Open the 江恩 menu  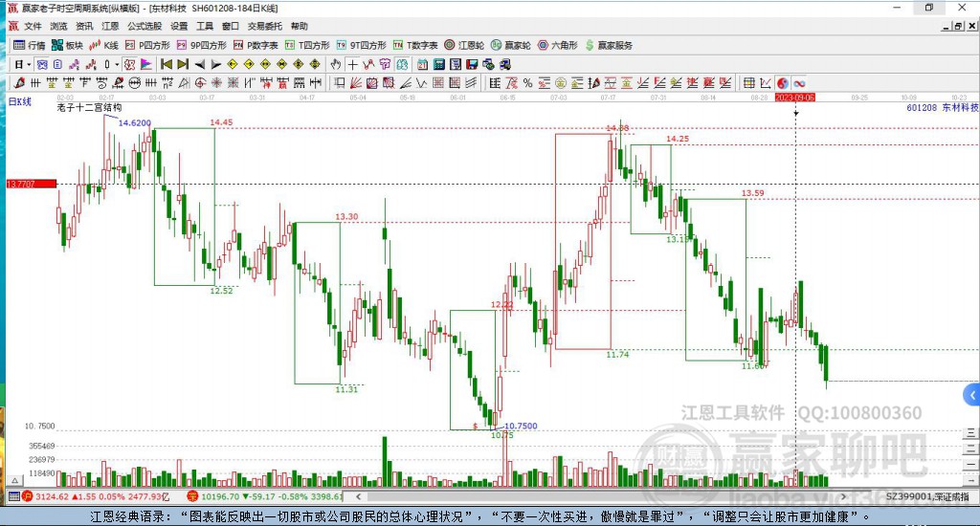coord(110,26)
